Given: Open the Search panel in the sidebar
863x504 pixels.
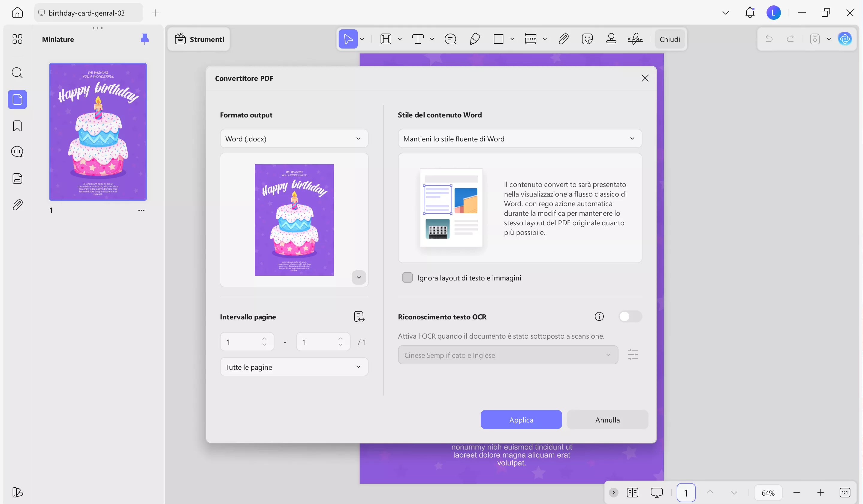Looking at the screenshot, I should coord(17,73).
